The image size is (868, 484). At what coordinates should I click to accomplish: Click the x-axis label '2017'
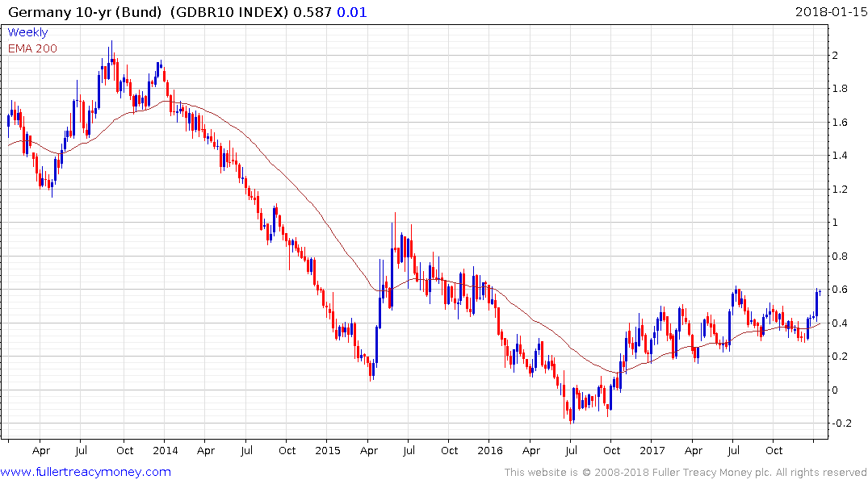pyautogui.click(x=652, y=450)
